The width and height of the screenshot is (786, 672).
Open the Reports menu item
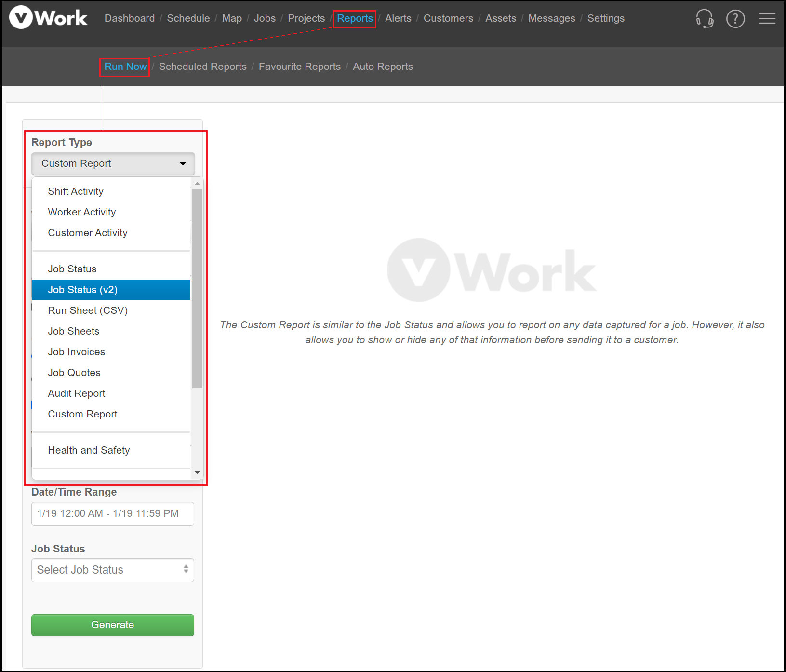[354, 18]
